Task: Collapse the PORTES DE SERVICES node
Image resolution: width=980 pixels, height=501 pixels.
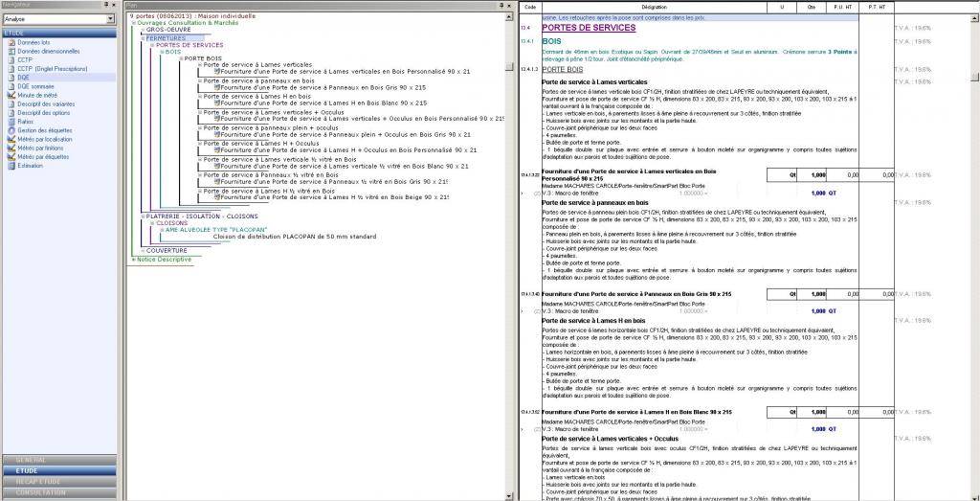Action: click(152, 46)
